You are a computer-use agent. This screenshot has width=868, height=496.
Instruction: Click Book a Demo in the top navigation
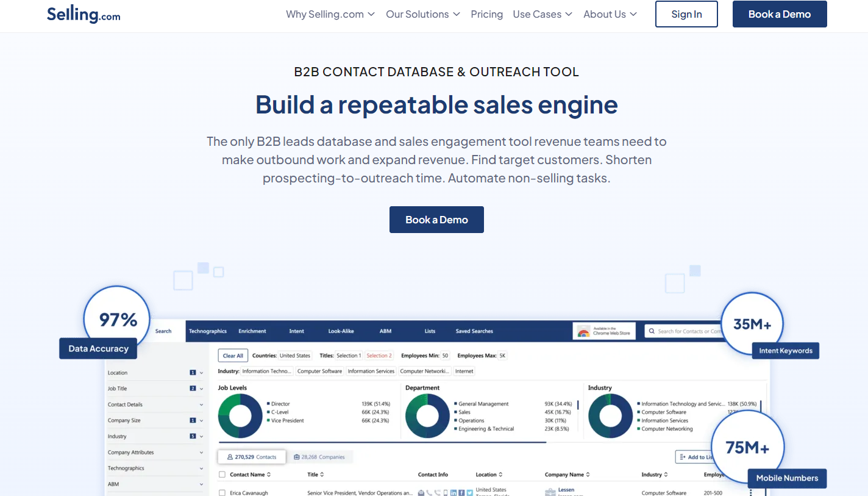pos(780,14)
